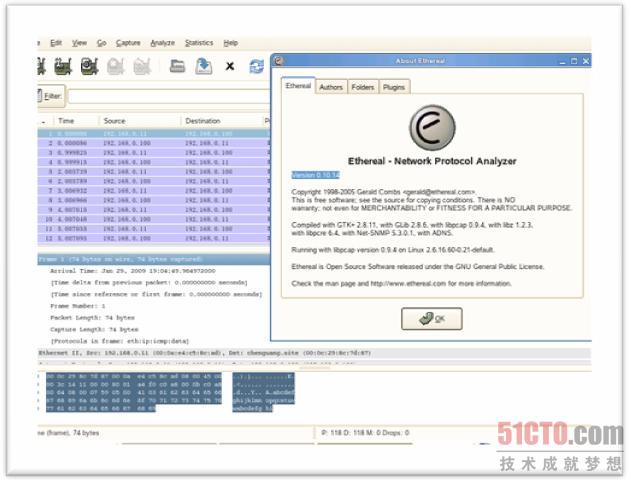Open a capture file via folder icon

(177, 66)
